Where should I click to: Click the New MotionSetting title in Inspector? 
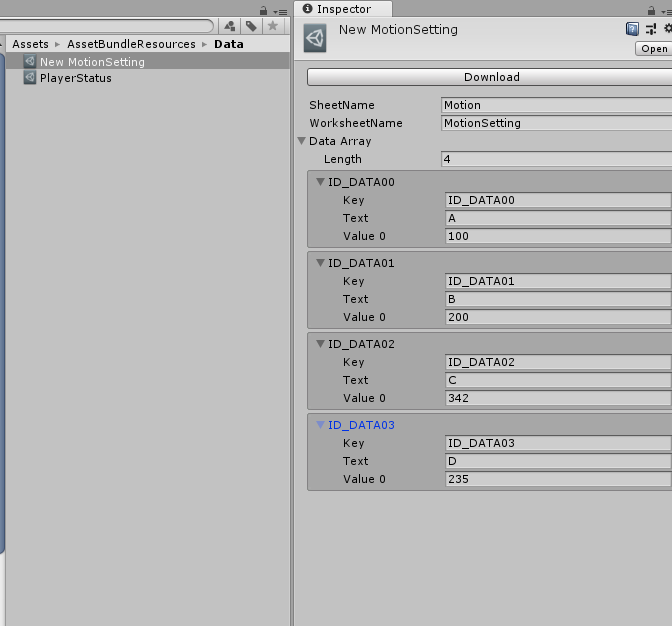[398, 30]
